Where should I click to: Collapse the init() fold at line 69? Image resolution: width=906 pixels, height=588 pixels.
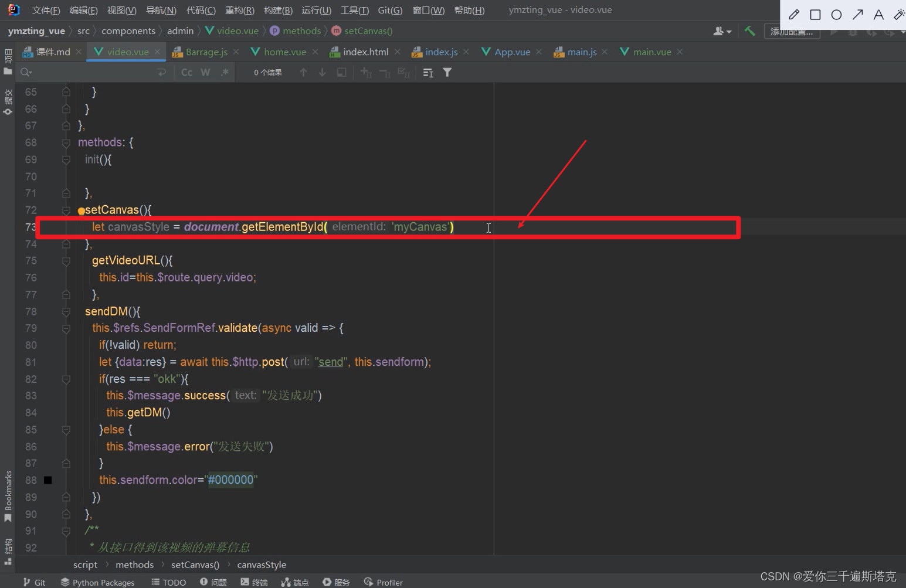66,159
